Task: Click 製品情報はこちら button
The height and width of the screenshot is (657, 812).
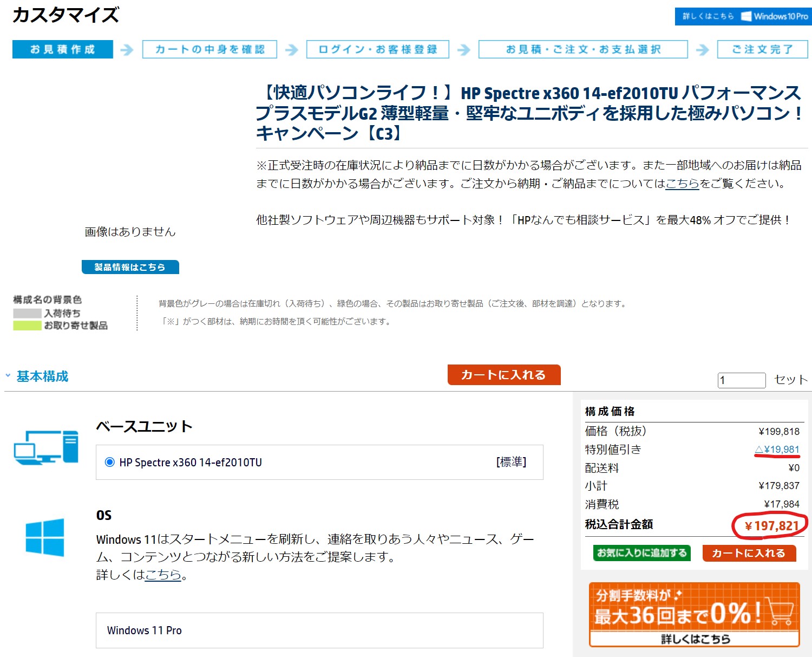Action: click(x=130, y=267)
